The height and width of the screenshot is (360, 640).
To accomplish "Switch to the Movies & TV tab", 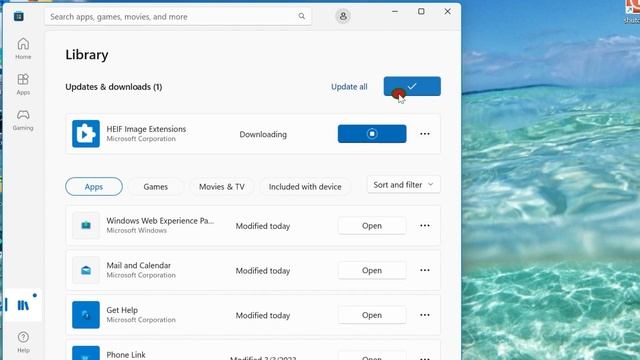I will (222, 187).
